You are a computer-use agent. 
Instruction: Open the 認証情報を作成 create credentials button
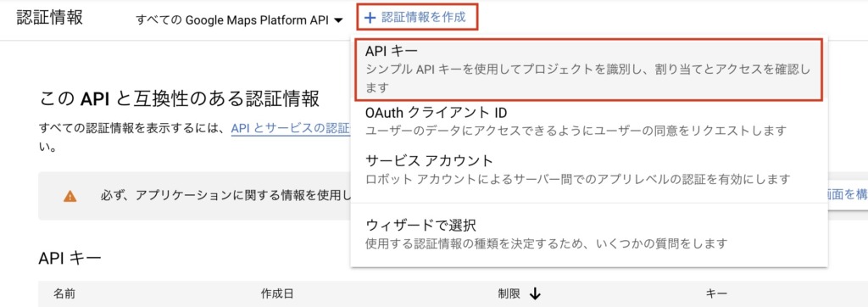[x=417, y=18]
